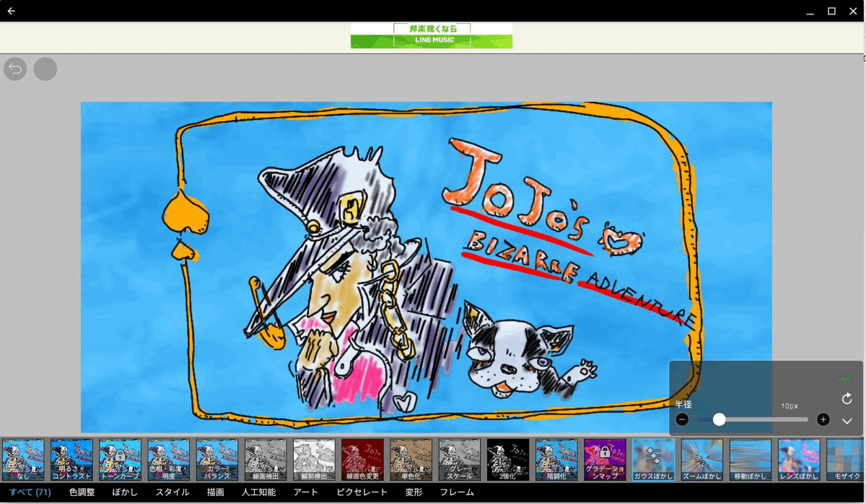Choose the モザイク filter

tap(846, 460)
